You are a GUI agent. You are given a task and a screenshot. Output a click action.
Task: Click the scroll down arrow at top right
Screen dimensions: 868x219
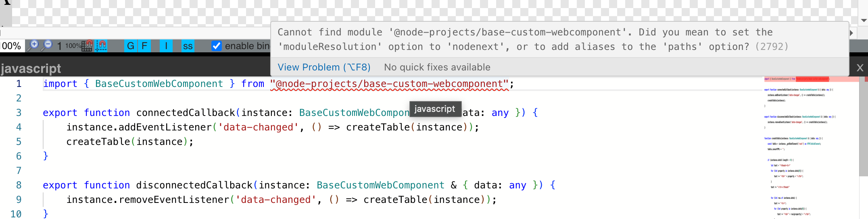click(x=864, y=20)
